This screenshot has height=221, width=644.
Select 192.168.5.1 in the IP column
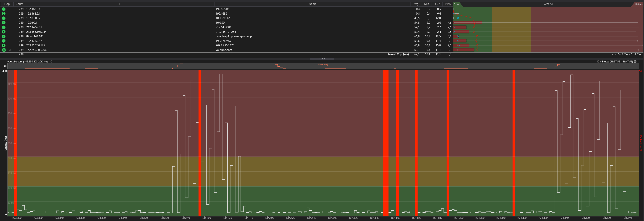(33, 13)
